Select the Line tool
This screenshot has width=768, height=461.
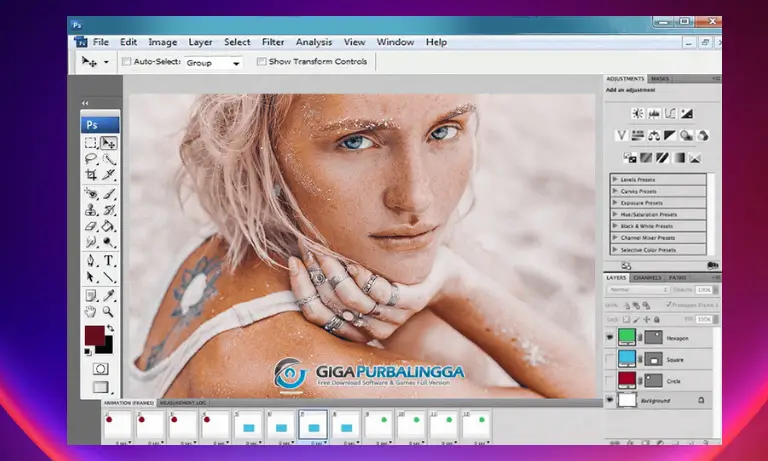[108, 277]
